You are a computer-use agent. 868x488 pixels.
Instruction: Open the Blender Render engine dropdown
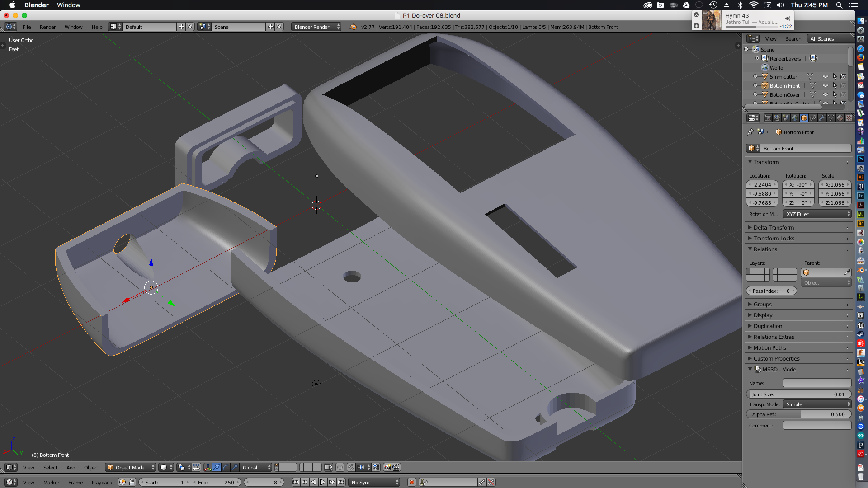(x=316, y=27)
